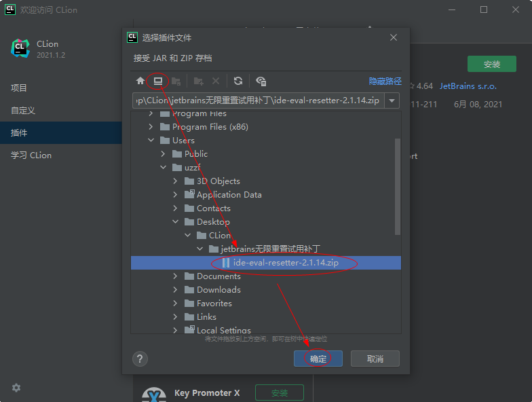Viewport: 532px width, 402px height.
Task: Toggle show hidden files icon
Action: click(261, 81)
